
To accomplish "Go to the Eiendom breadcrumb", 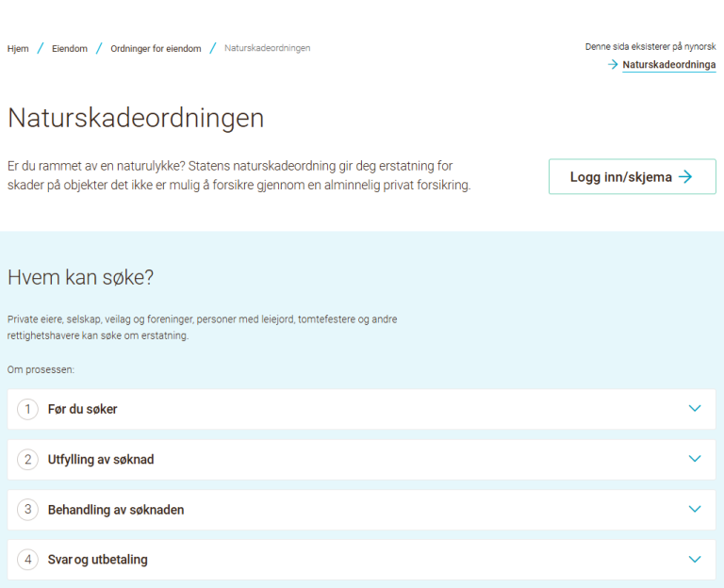I will click(x=70, y=48).
